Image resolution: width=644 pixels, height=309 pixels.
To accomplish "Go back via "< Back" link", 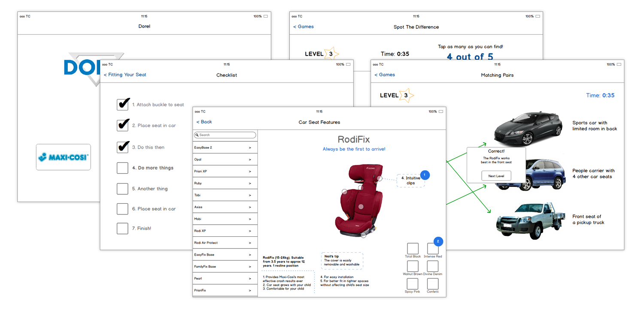I will (x=204, y=122).
